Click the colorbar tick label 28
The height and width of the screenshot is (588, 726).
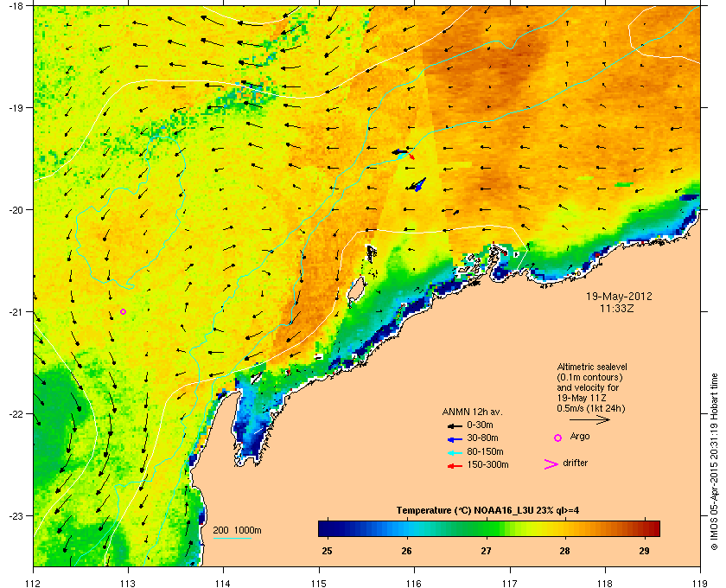click(x=565, y=551)
